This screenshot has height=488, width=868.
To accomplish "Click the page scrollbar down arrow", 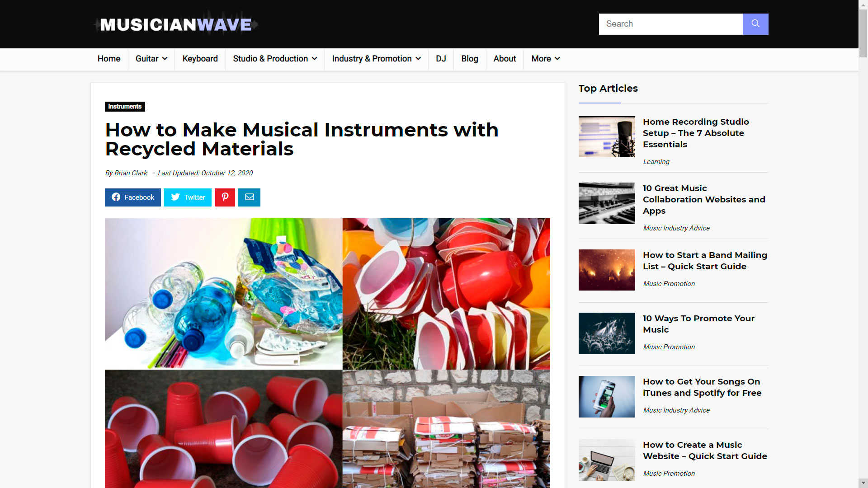I will click(863, 483).
